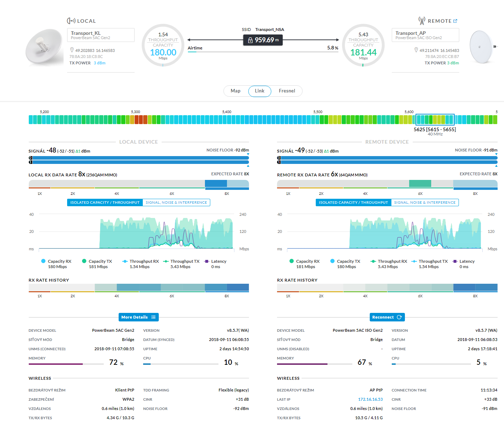Click remote RX data rate 6X segment
This screenshot has width=504, height=432.
[420, 183]
